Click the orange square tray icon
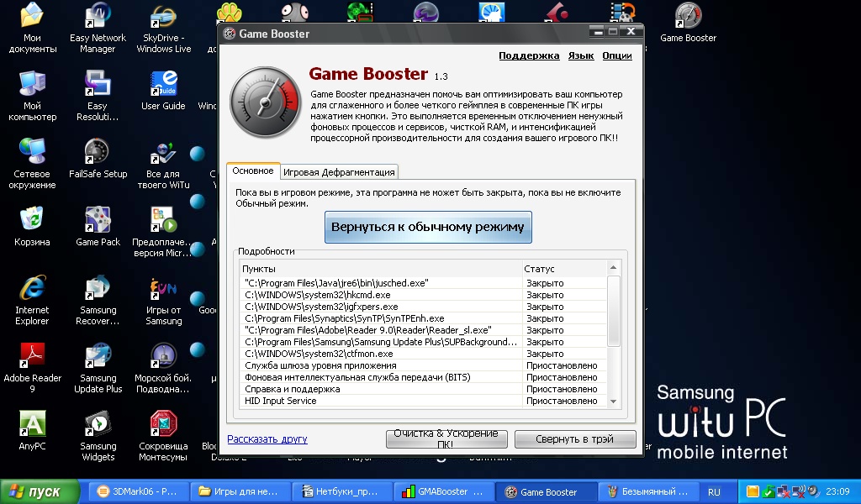 tap(753, 491)
